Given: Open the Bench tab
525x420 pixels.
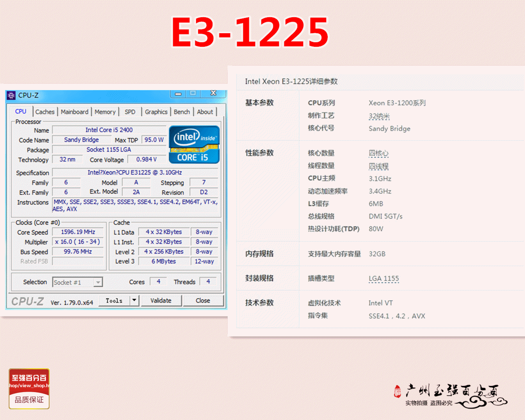Looking at the screenshot, I should 182,112.
